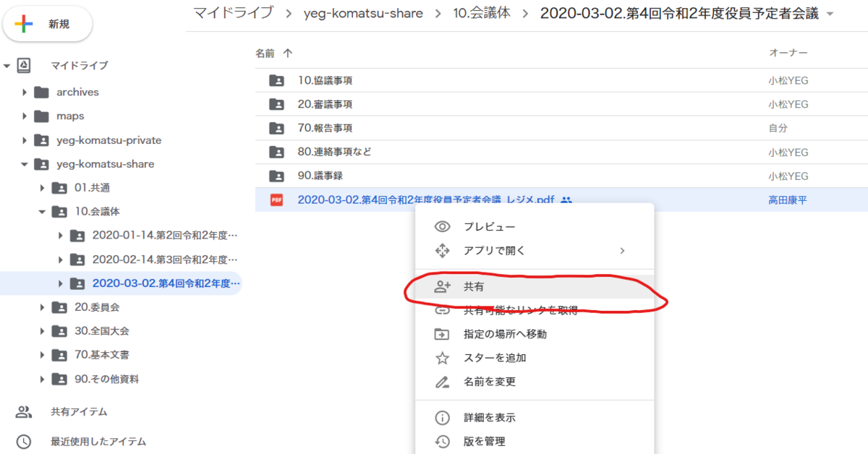Click the history icon for 版を管理
The height and width of the screenshot is (454, 868).
(442, 441)
